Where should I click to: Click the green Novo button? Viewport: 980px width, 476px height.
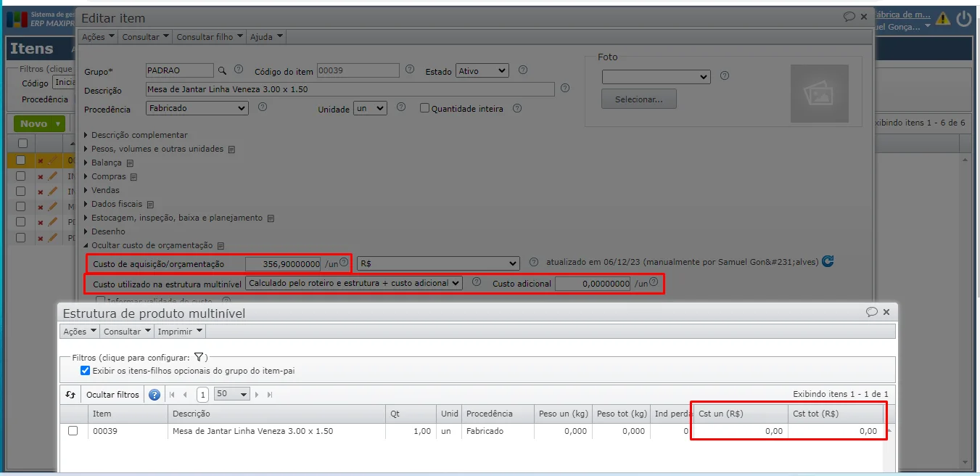pos(38,124)
